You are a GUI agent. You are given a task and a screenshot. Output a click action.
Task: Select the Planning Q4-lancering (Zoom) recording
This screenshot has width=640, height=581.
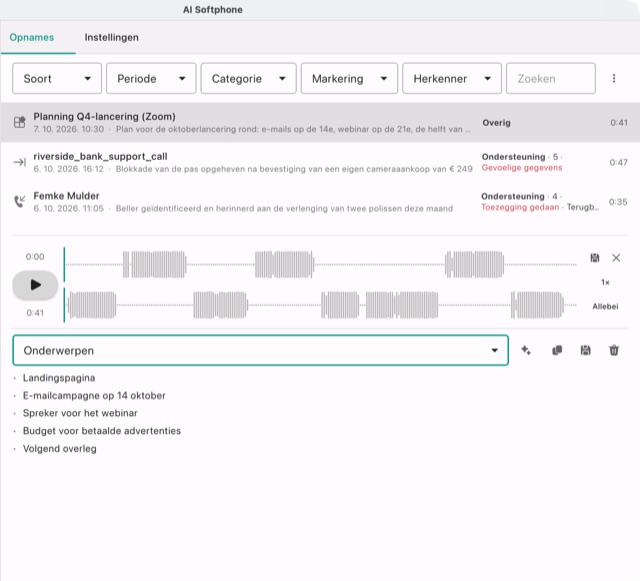(x=320, y=122)
